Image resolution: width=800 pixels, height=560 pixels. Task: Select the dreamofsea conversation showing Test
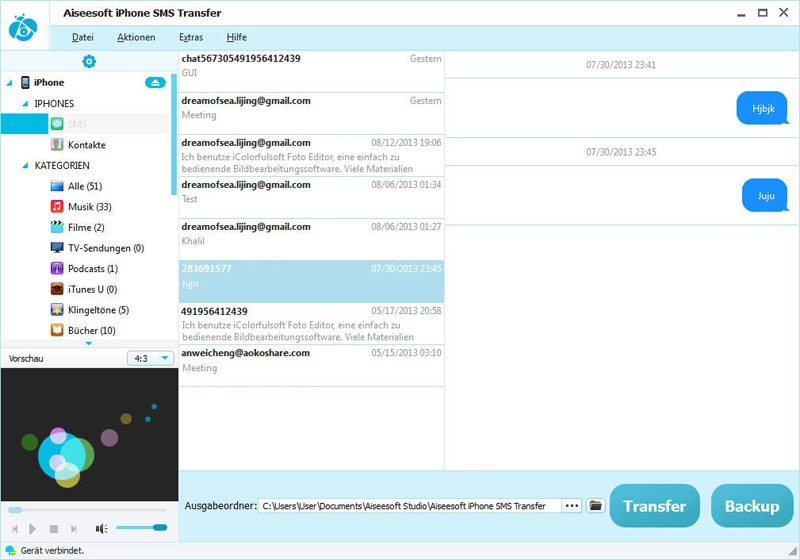pos(311,197)
